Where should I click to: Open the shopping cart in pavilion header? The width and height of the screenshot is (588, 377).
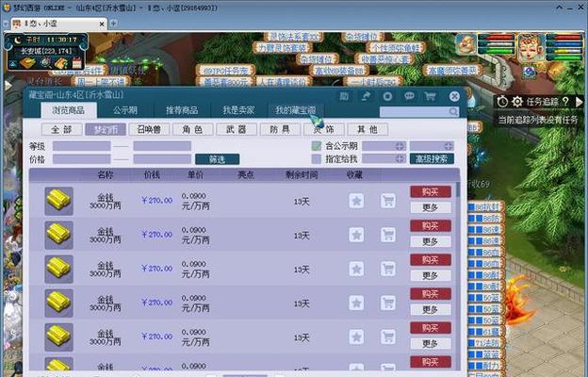tap(430, 96)
